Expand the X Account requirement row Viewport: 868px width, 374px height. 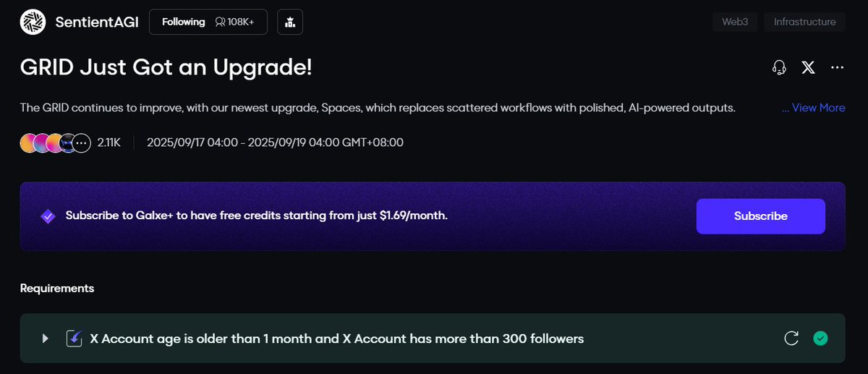click(x=46, y=338)
